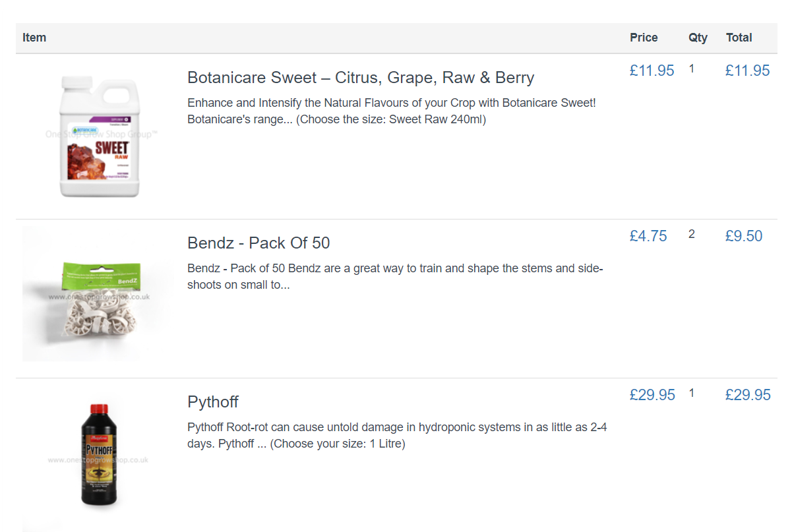Click the Botanicare Sweet Raw bottle image

coord(100,136)
